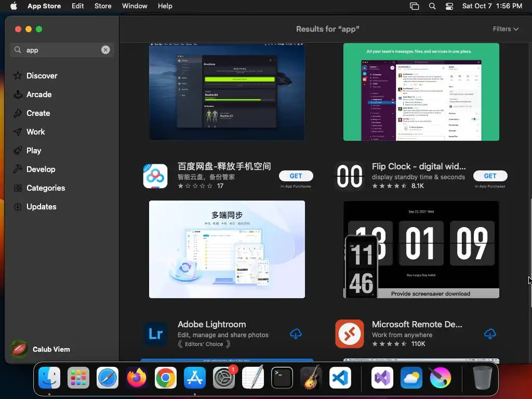The width and height of the screenshot is (532, 399).
Task: Open Terminal from the Dock
Action: tap(282, 378)
